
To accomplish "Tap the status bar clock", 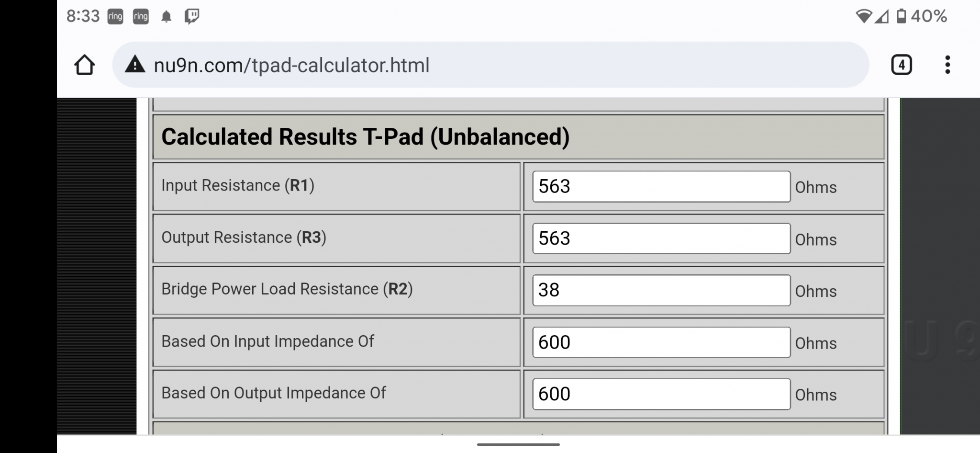I will [83, 17].
